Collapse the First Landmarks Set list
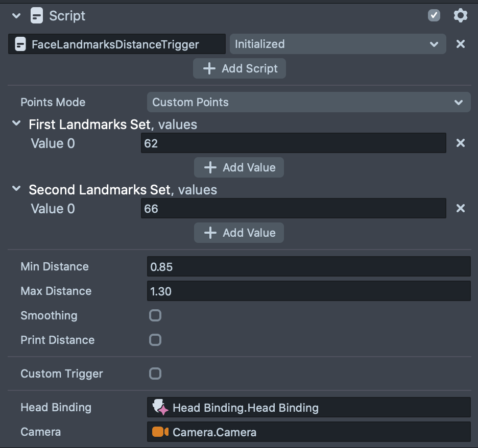 [17, 124]
